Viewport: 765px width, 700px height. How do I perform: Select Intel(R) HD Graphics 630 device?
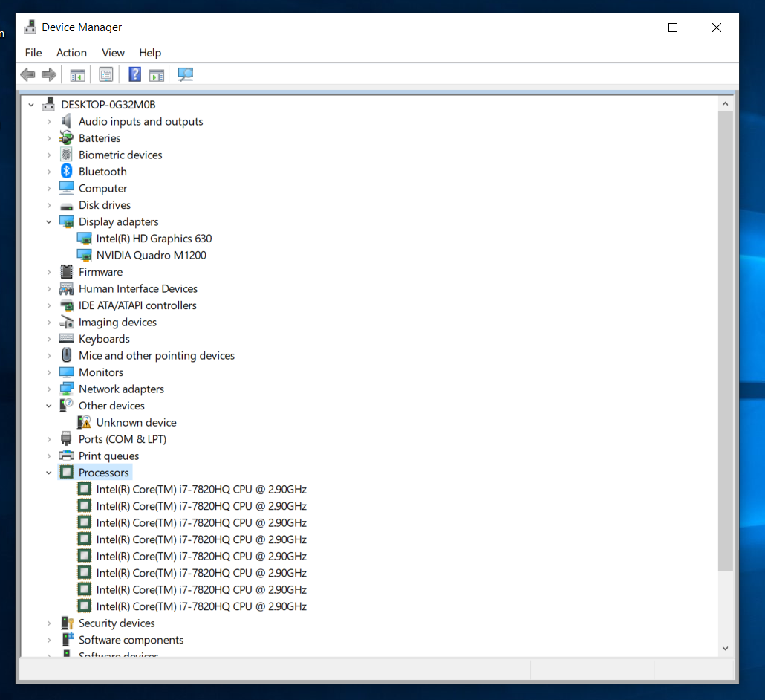(x=154, y=239)
